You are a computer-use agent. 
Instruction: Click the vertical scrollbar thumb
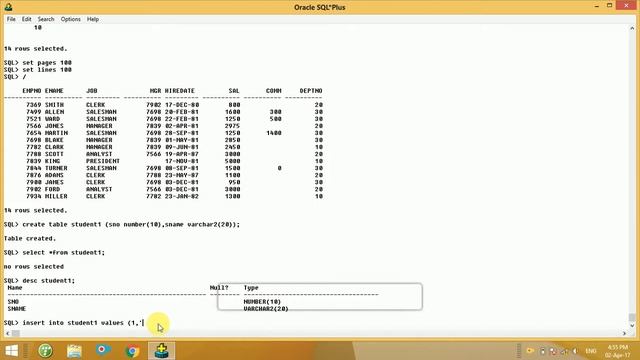coord(632,317)
